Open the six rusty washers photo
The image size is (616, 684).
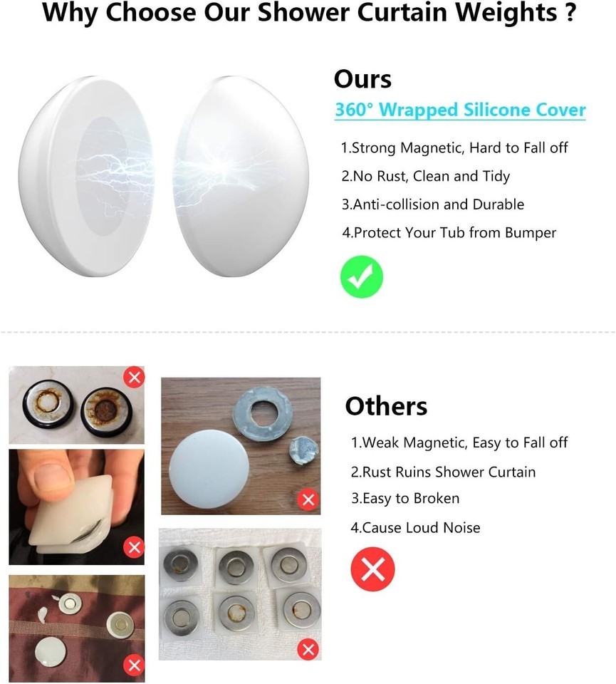click(240, 594)
